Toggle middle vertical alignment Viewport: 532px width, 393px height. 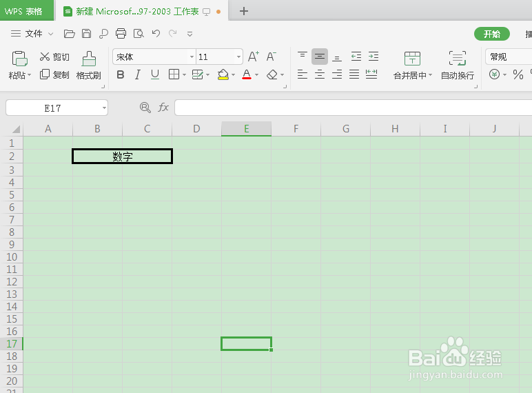click(x=320, y=57)
